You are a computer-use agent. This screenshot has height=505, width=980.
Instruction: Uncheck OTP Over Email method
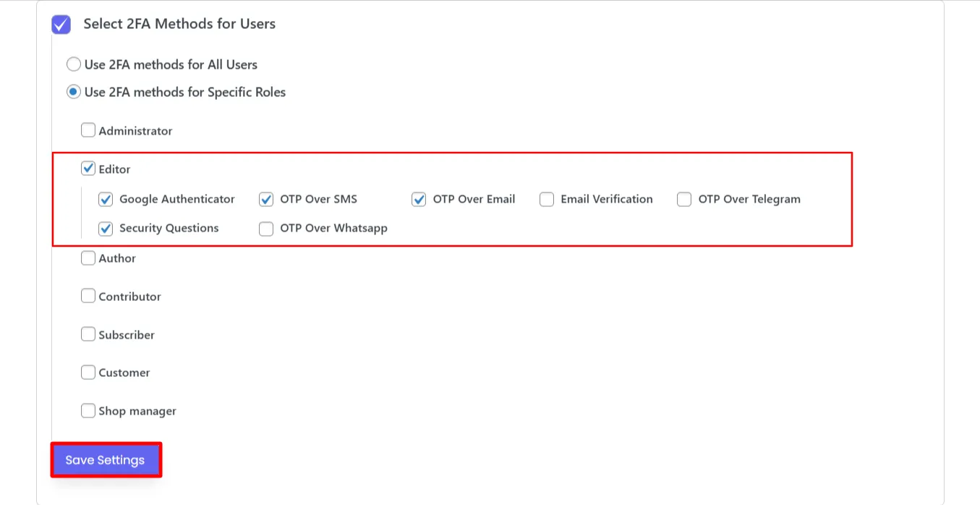(x=419, y=199)
